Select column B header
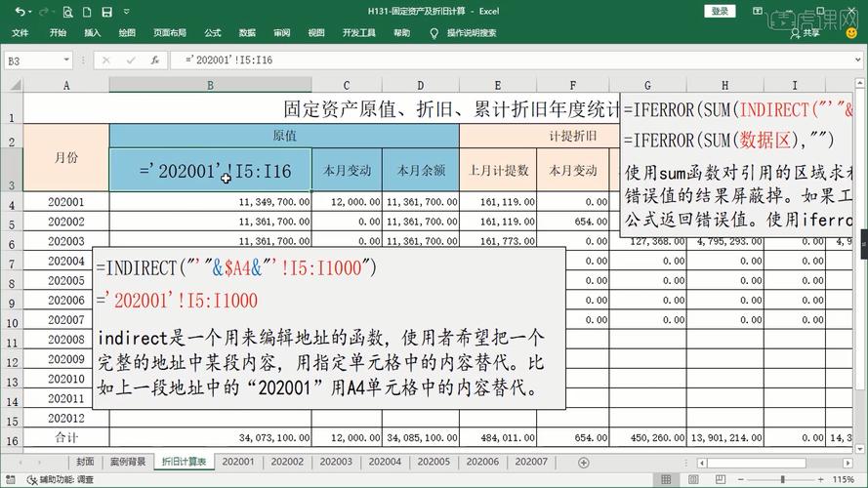This screenshot has height=488, width=868. (210, 85)
